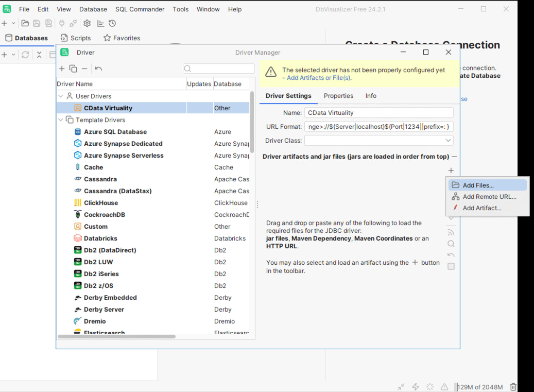This screenshot has height=392, width=534.
Task: Click the garbage collection trash can icon
Action: pos(513,387)
